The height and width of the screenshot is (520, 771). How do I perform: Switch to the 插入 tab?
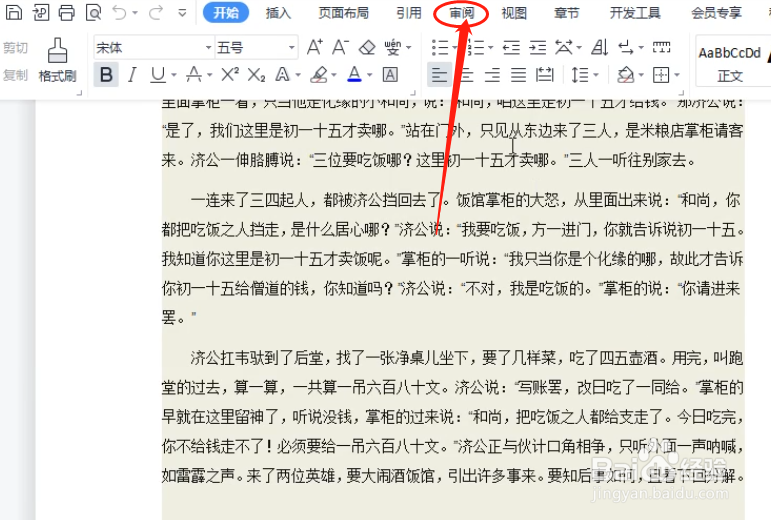tap(278, 13)
